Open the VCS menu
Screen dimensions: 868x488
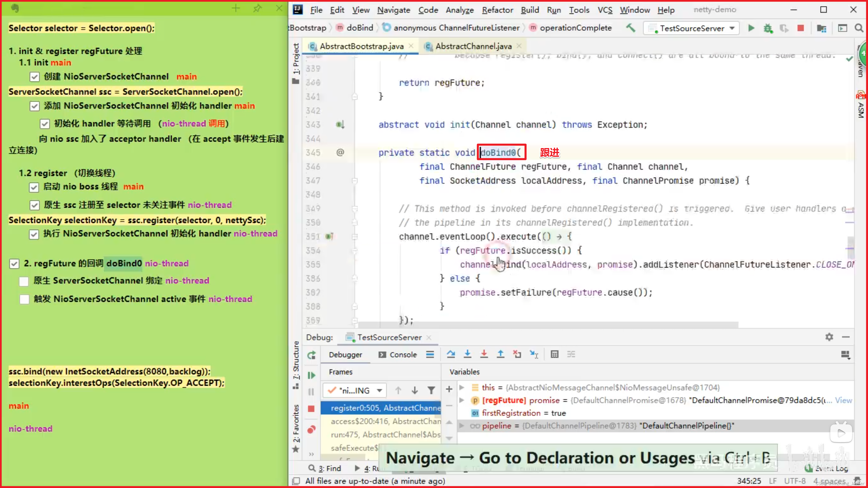605,10
